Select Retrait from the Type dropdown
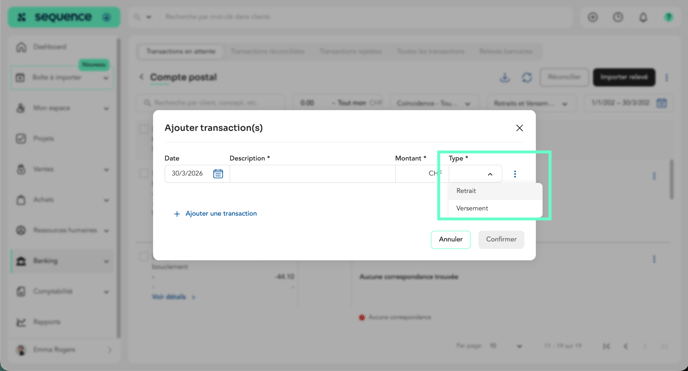This screenshot has height=371, width=688. (495, 191)
